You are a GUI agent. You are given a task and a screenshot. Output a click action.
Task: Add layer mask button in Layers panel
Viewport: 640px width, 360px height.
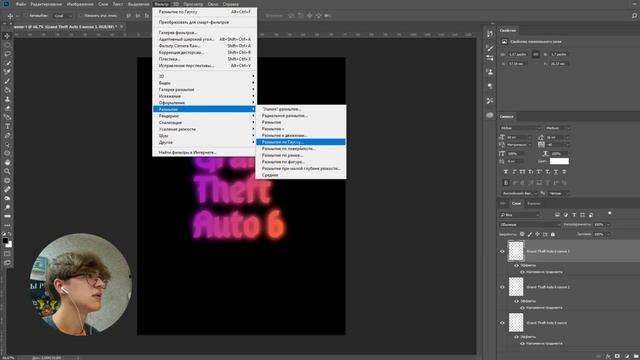coord(617,356)
